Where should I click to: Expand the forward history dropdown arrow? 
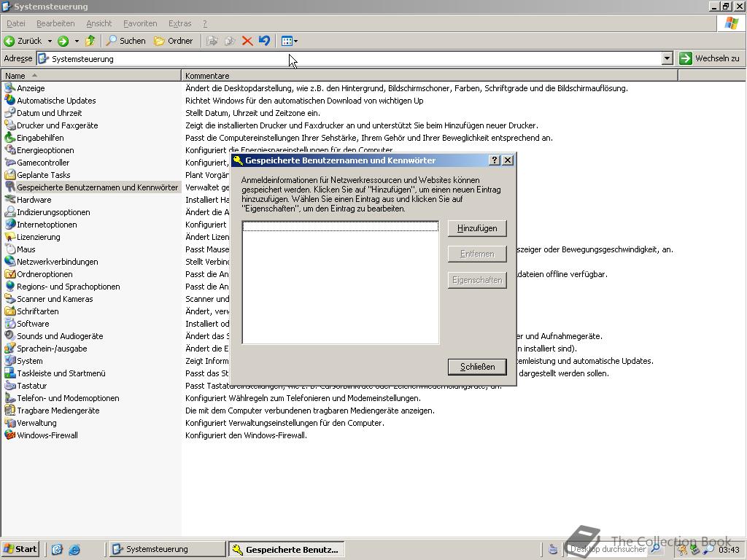point(76,42)
